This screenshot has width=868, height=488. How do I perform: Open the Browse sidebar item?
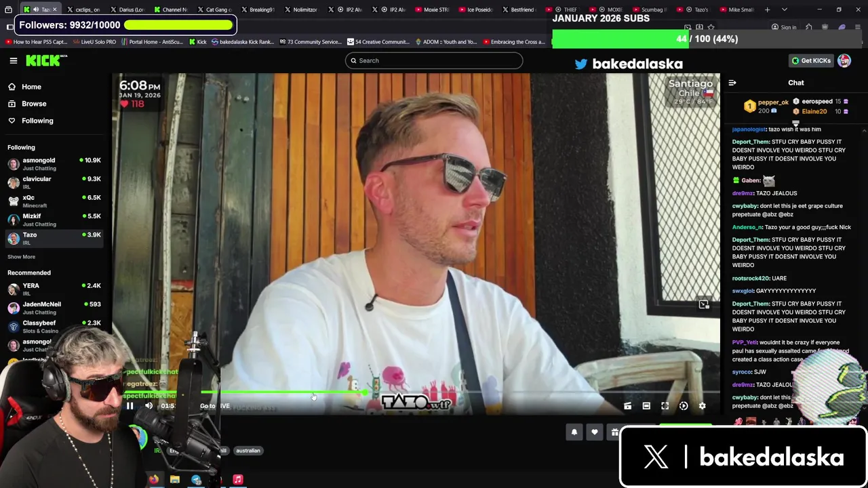coord(34,104)
